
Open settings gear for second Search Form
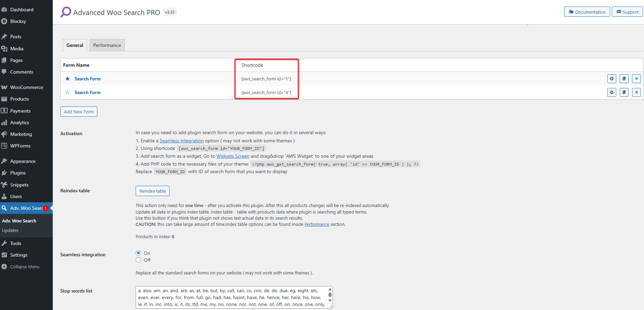(x=611, y=92)
